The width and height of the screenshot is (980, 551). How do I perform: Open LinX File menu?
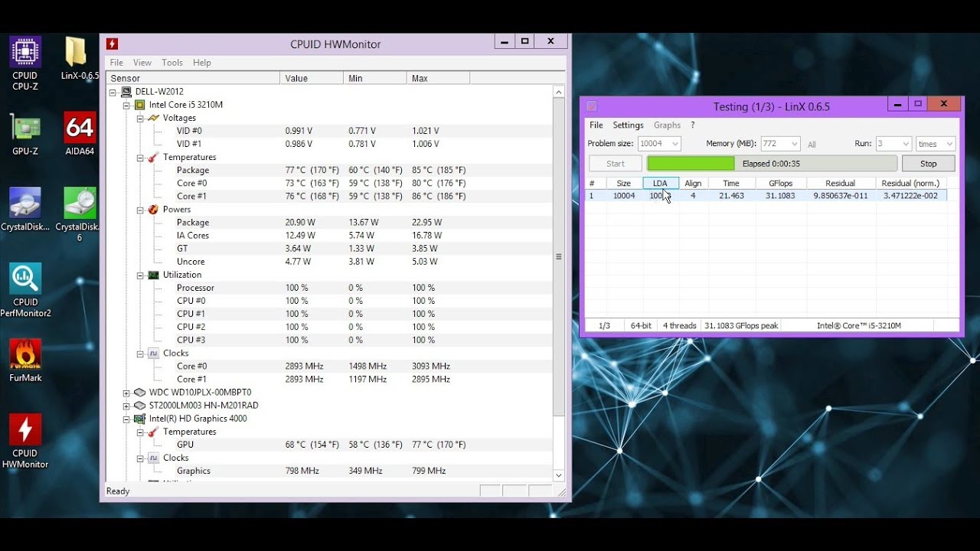pos(596,126)
